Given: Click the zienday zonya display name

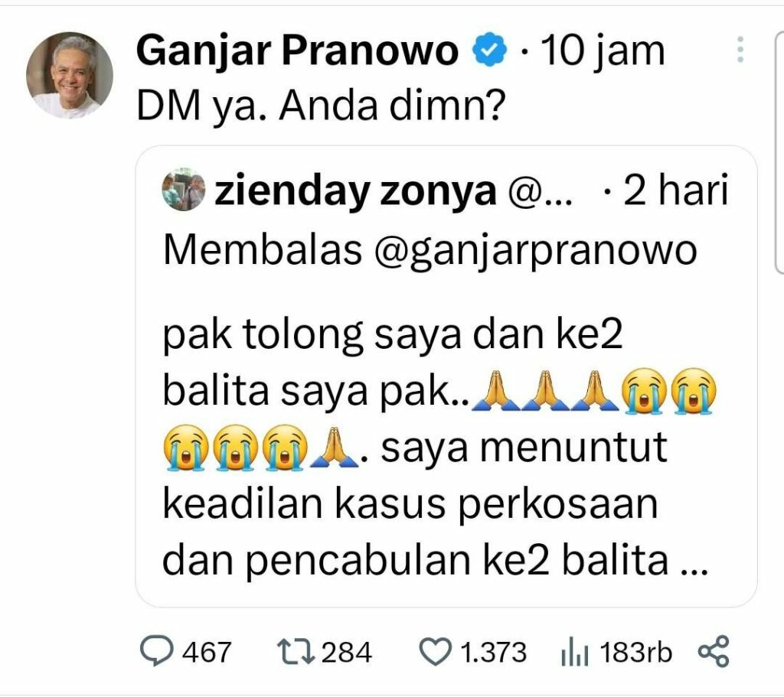Looking at the screenshot, I should tap(355, 191).
